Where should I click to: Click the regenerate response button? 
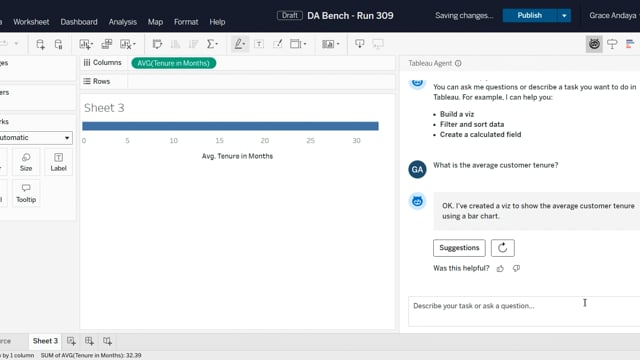tap(502, 248)
